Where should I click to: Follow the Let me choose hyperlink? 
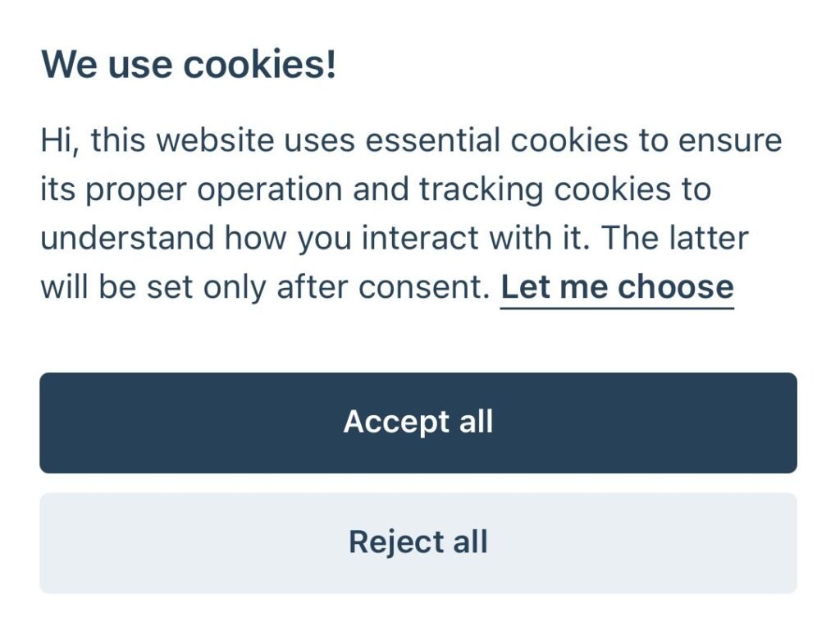tap(617, 287)
